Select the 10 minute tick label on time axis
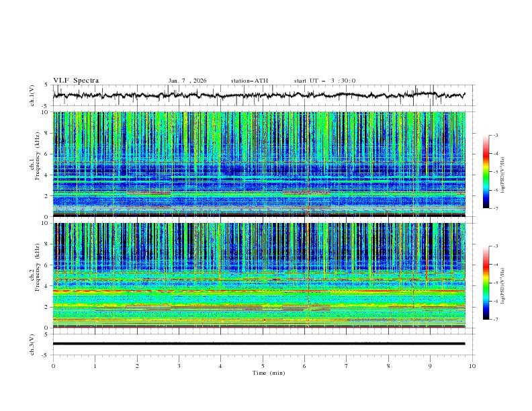 [x=472, y=366]
